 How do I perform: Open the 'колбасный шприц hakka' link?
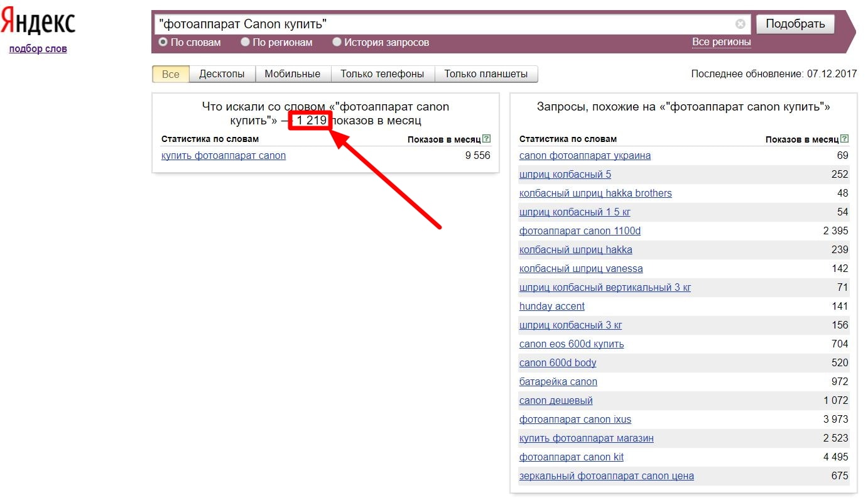point(576,249)
